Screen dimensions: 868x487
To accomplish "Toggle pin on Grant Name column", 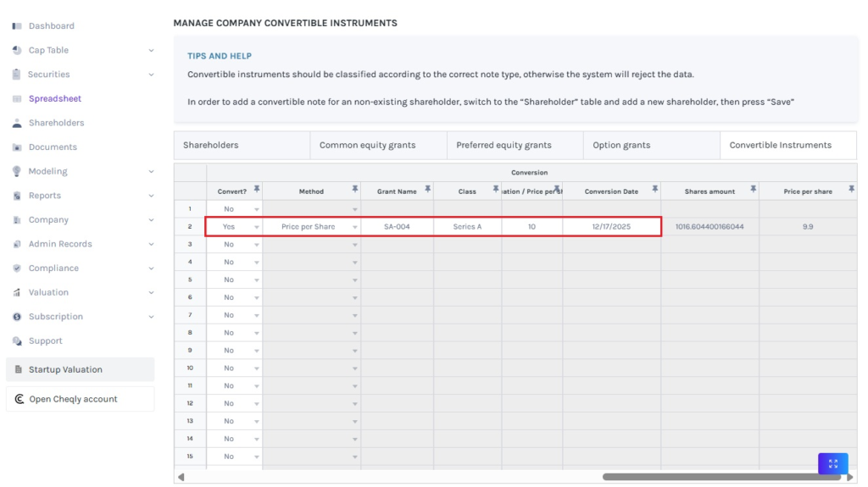I will coord(427,189).
